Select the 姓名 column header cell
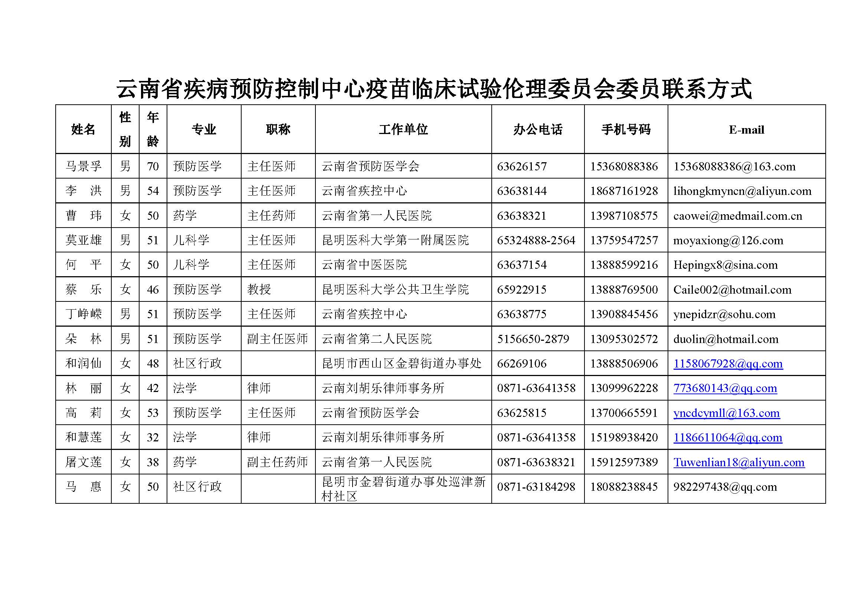Screen dimensions: 868x614 coord(83,130)
